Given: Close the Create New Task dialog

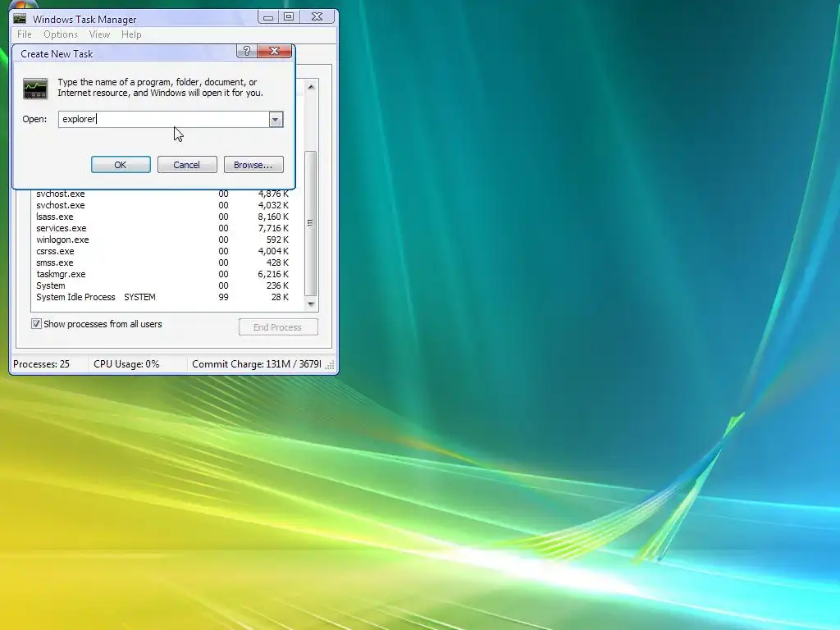Looking at the screenshot, I should pos(274,51).
